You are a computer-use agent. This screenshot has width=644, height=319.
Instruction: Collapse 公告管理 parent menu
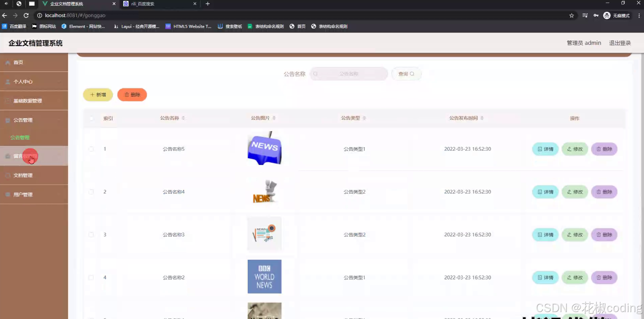(34, 120)
